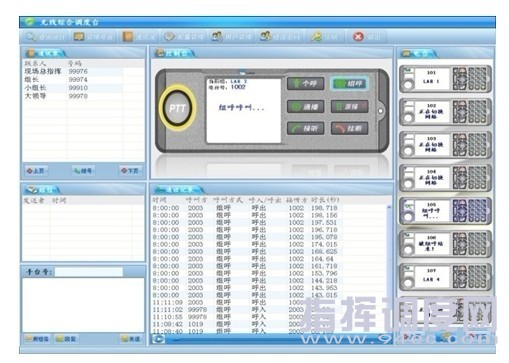Click the green 接听 answer button
This screenshot has height=363, width=509.
click(306, 128)
